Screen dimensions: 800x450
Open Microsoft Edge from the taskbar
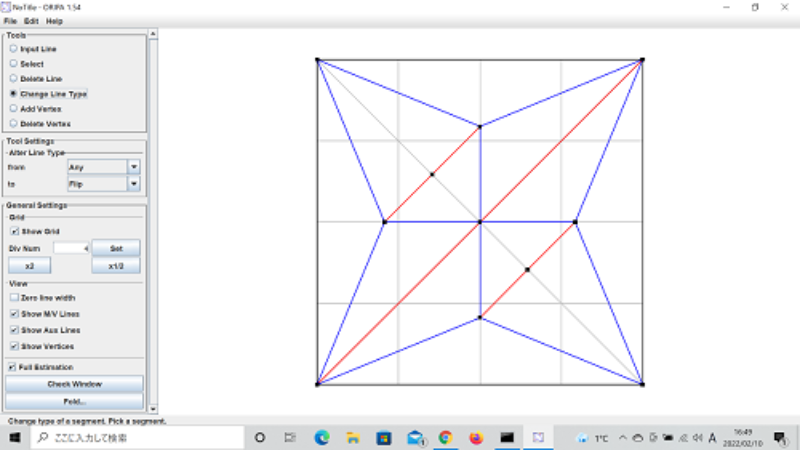pyautogui.click(x=322, y=438)
